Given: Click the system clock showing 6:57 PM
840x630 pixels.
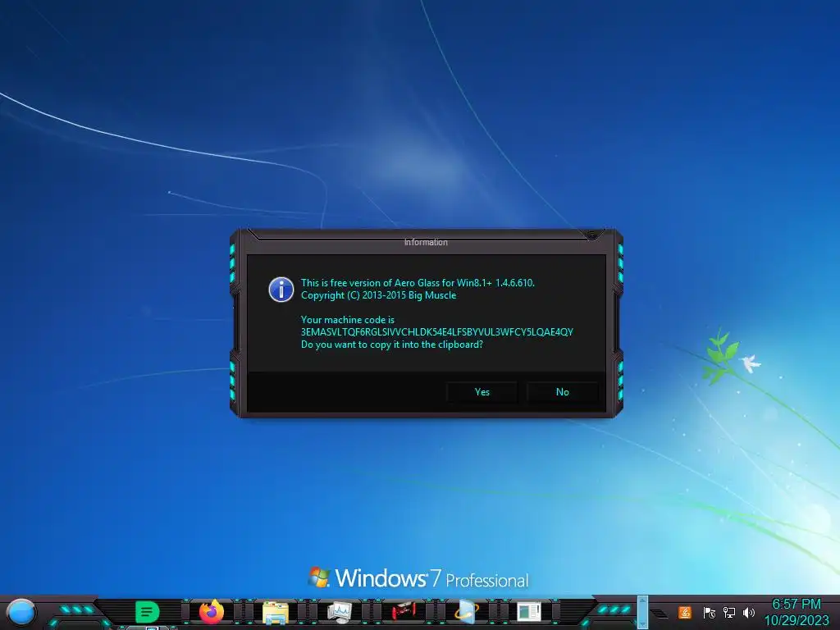Looking at the screenshot, I should tap(796, 604).
